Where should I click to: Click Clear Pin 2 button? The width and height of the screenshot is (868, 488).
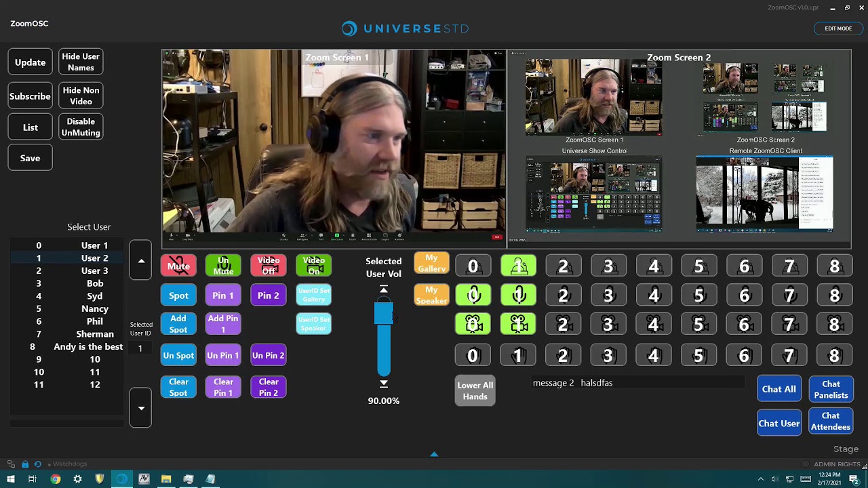pos(269,387)
